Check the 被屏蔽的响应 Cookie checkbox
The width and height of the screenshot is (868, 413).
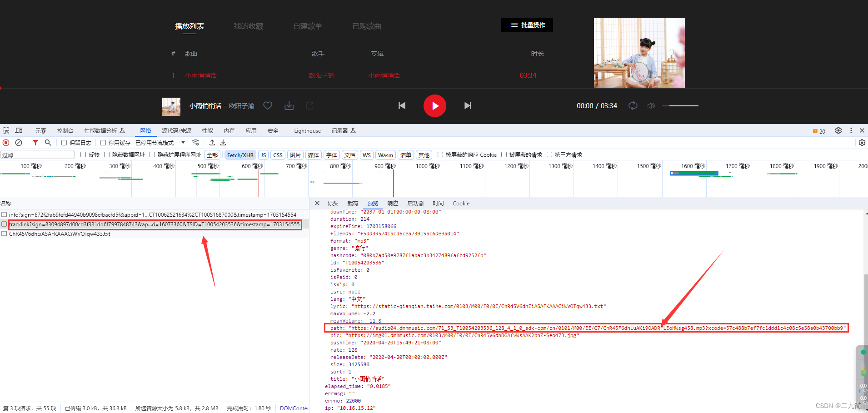click(x=440, y=154)
